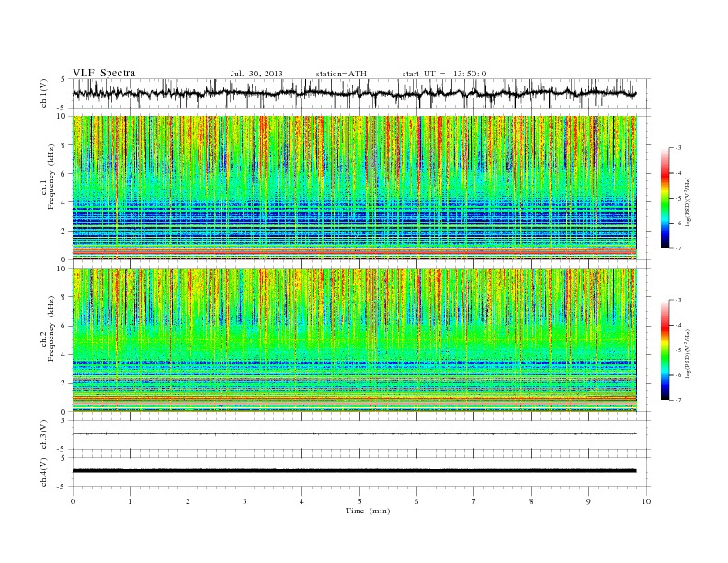
Task: Click the "5" tick on the Time axis
Action: pos(359,501)
